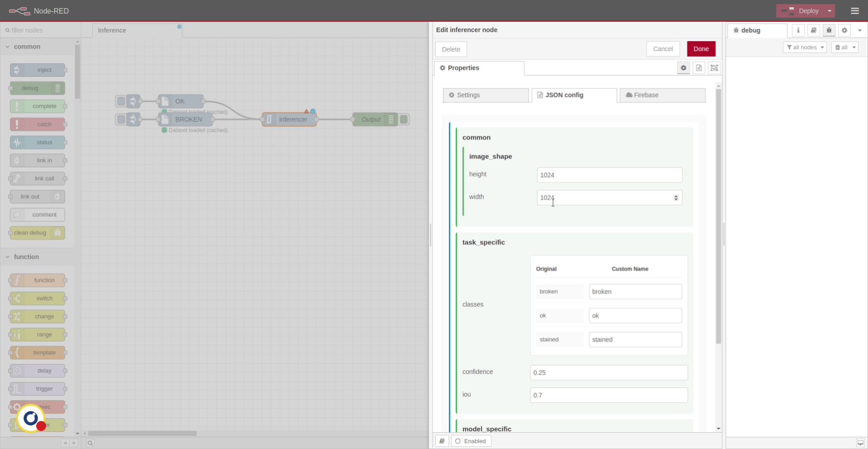Image resolution: width=868 pixels, height=449 pixels.
Task: Cancel editing the inferencer node
Action: click(x=663, y=49)
